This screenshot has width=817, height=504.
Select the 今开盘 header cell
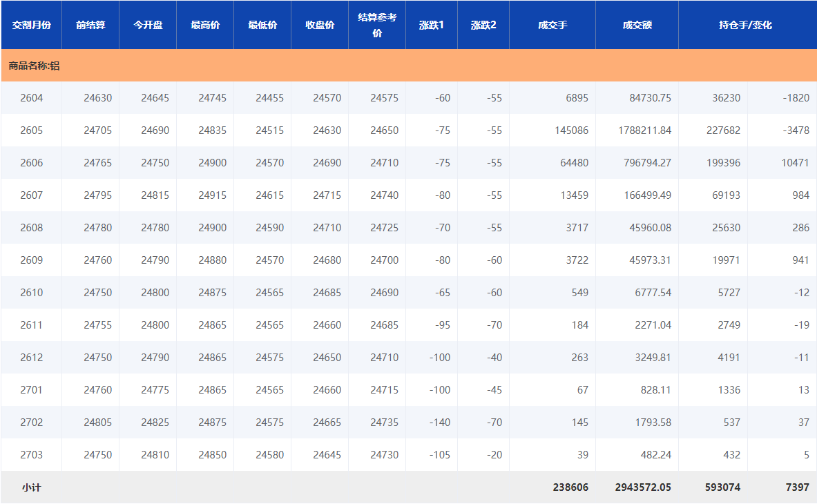148,25
